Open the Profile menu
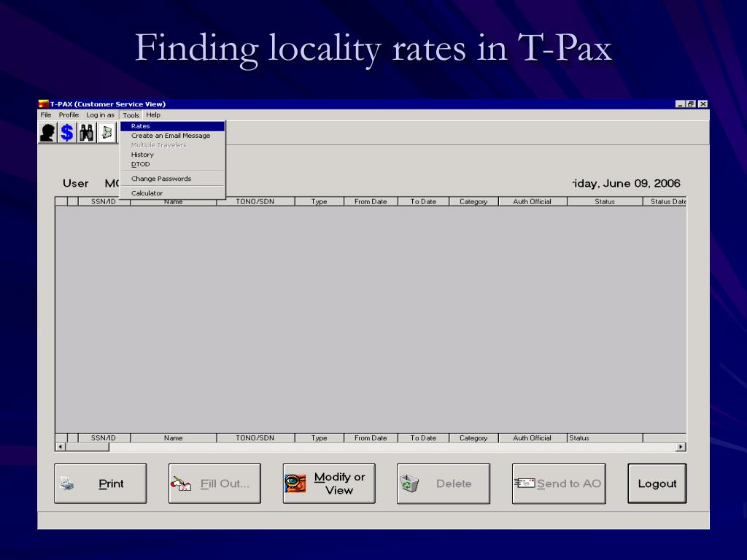Screen dimensions: 747x560 [69, 114]
